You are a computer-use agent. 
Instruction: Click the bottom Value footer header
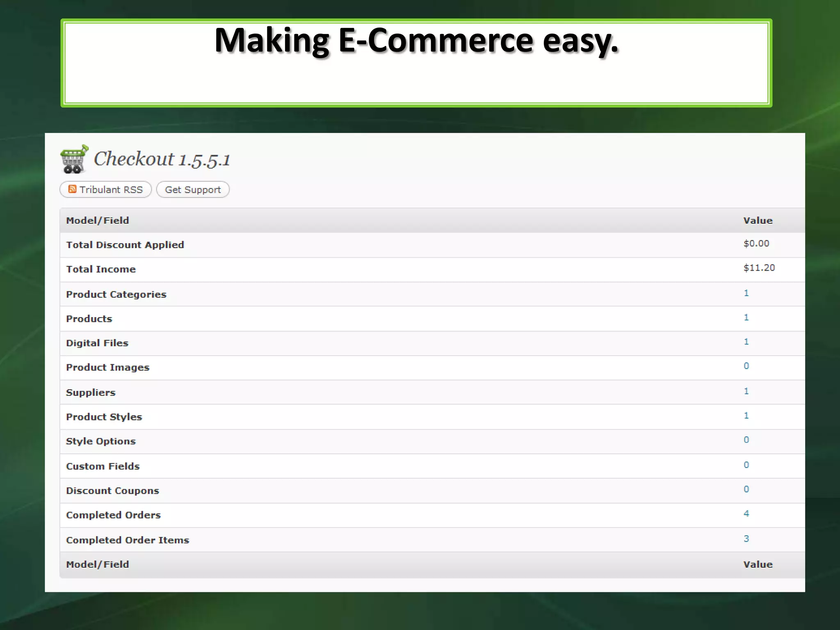coord(758,564)
